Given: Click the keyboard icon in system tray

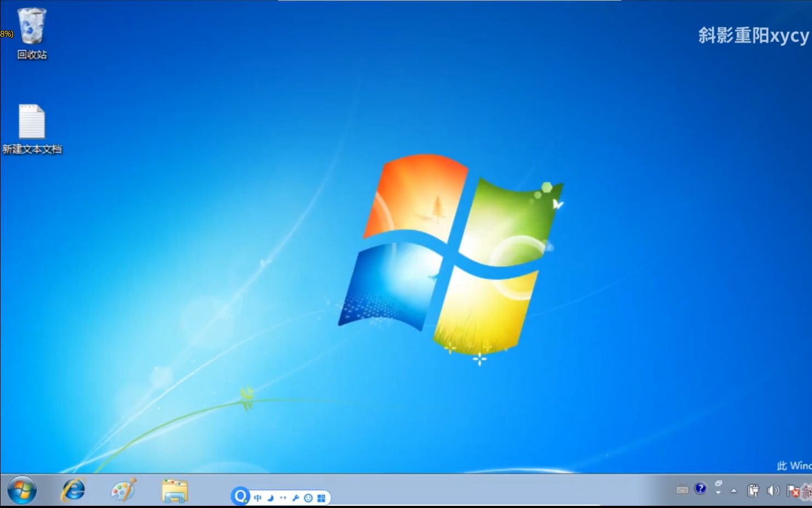Looking at the screenshot, I should click(682, 489).
